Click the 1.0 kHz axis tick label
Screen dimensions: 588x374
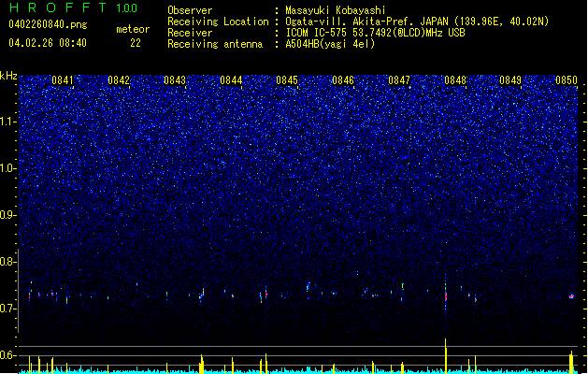[x=8, y=168]
